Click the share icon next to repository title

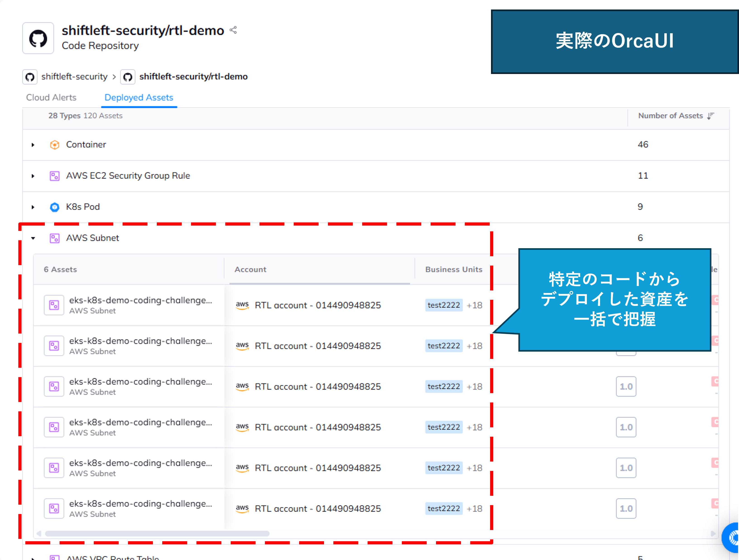coord(233,30)
